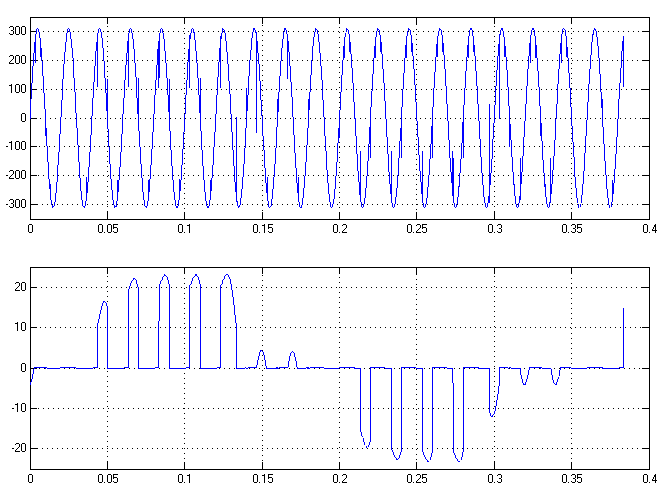Click the negative pulse dipping to -12 near 0.3
The width and height of the screenshot is (669, 492).
(x=493, y=392)
